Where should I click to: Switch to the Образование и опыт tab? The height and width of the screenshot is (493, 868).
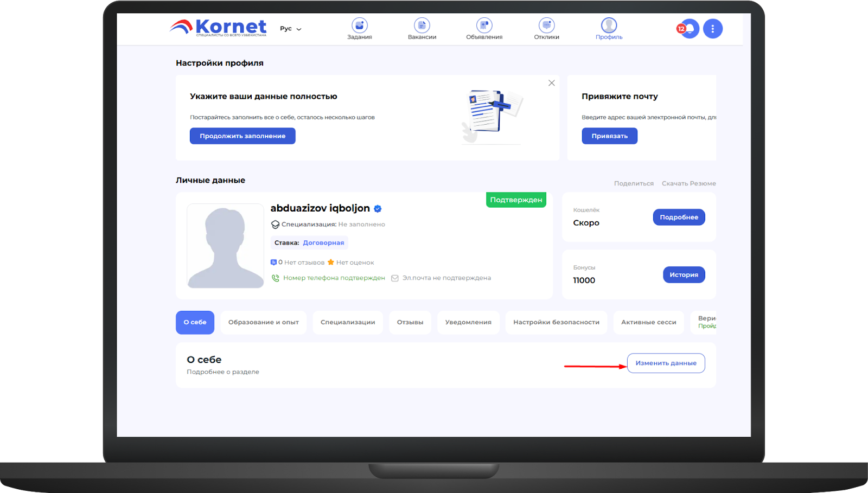pyautogui.click(x=263, y=322)
